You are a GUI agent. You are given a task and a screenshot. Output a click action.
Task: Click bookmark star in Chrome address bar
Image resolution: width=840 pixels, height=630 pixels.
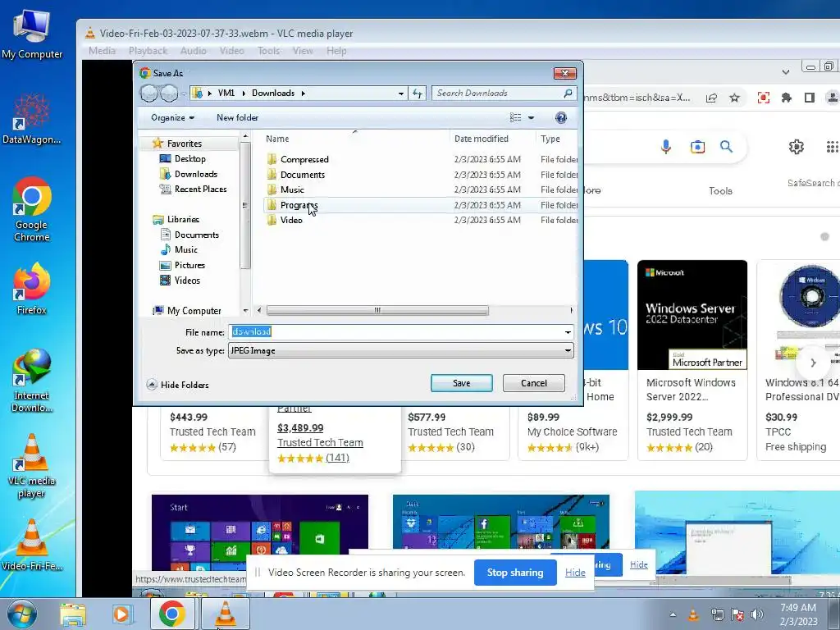pyautogui.click(x=734, y=98)
